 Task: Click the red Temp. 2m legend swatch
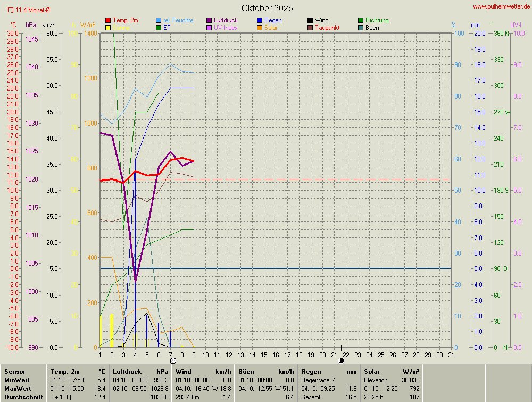pyautogui.click(x=108, y=20)
